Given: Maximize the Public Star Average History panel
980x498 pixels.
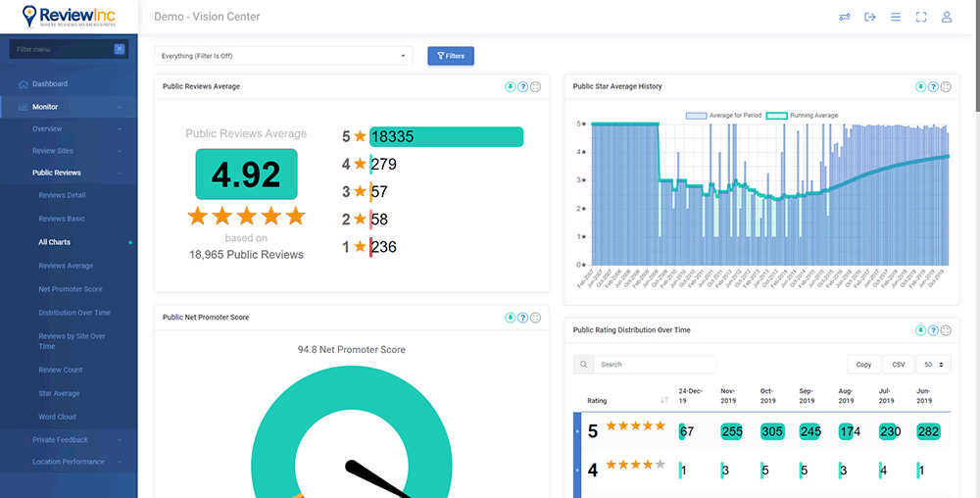Looking at the screenshot, I should (946, 87).
